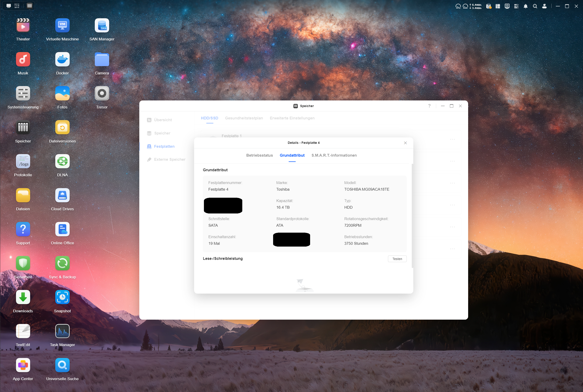Screen dimensions: 583x392
Task: Launch the Docker desktop app
Action: [62, 60]
